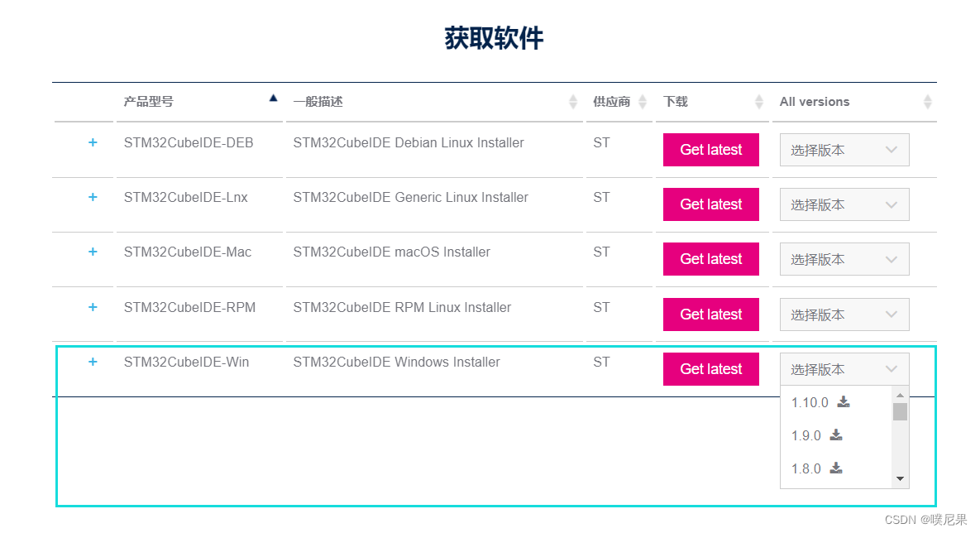Viewport: 980px width, 533px height.
Task: Click the sort arrows beside 下载 column header
Action: pos(759,101)
